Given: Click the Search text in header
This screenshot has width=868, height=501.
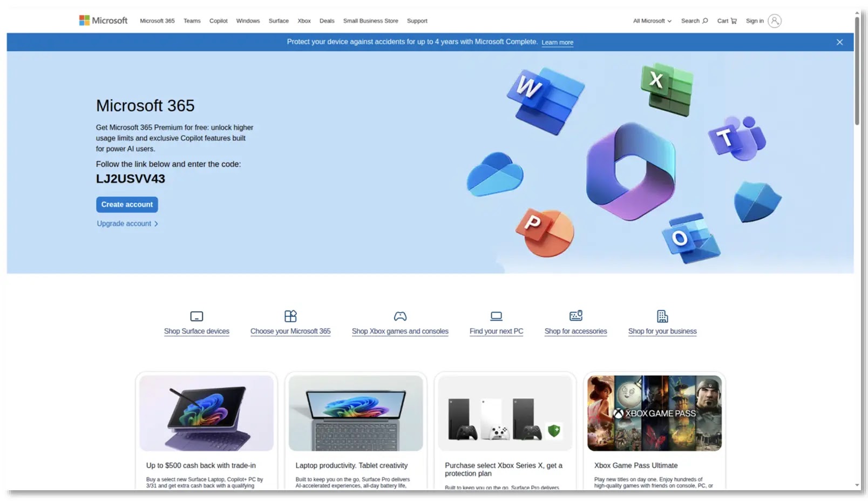Looking at the screenshot, I should pos(690,21).
